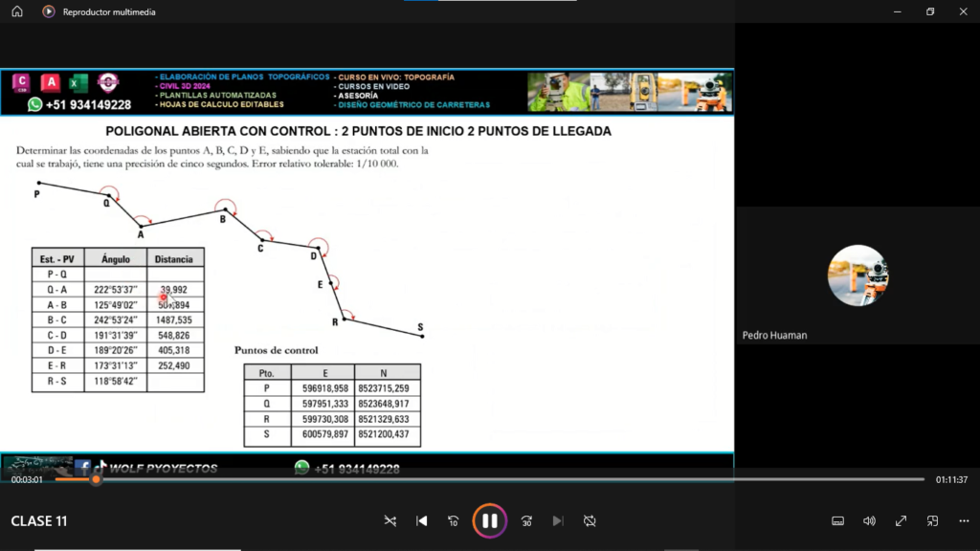Click the Home icon in title bar
The height and width of the screenshot is (551, 980).
point(17,11)
